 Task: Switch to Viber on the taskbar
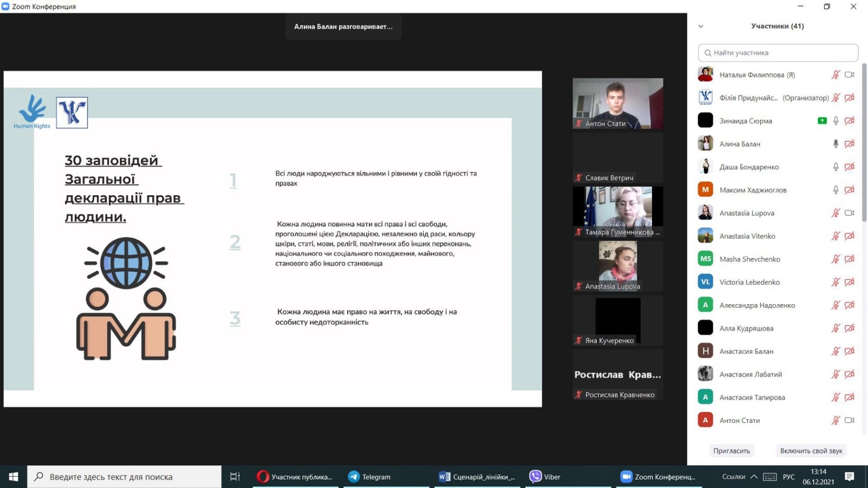567,477
